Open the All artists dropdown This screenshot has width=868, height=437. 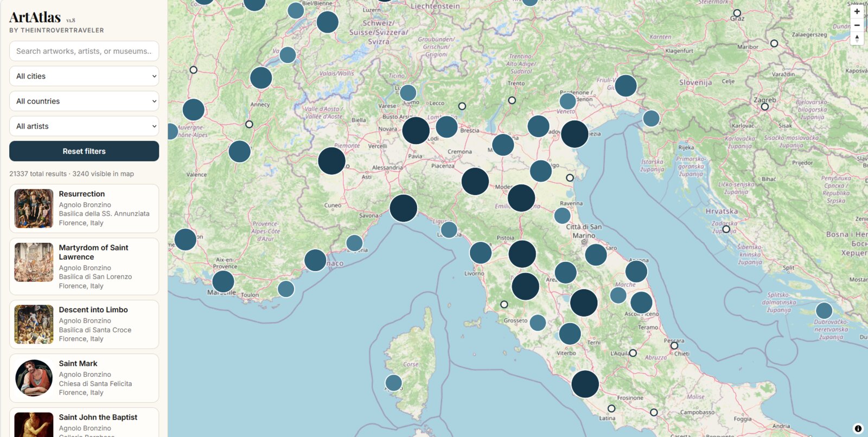click(84, 126)
